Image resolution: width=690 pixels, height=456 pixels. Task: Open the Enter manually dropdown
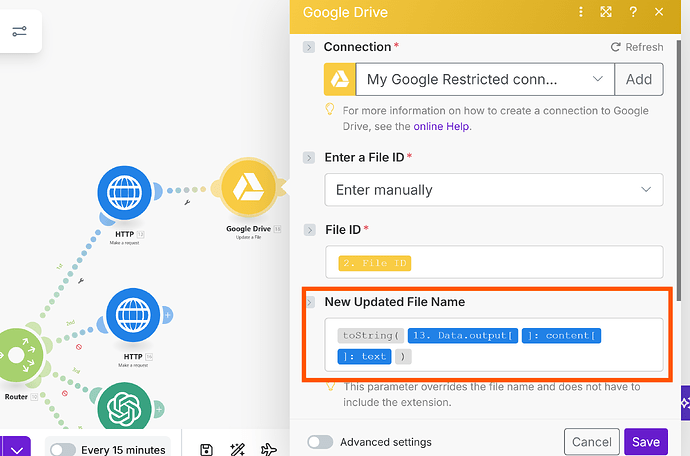pyautogui.click(x=494, y=190)
